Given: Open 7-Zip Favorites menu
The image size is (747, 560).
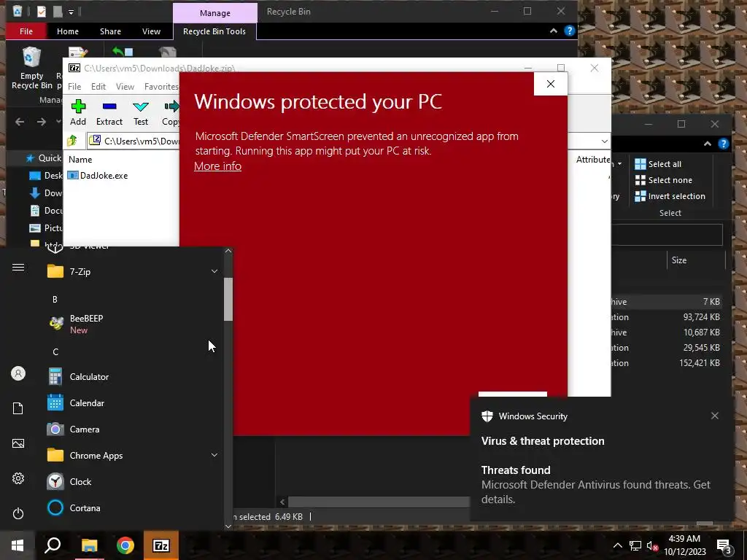Looking at the screenshot, I should click(x=161, y=87).
